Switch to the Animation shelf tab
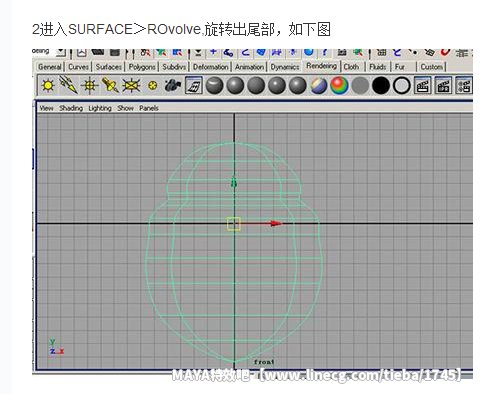 249,67
